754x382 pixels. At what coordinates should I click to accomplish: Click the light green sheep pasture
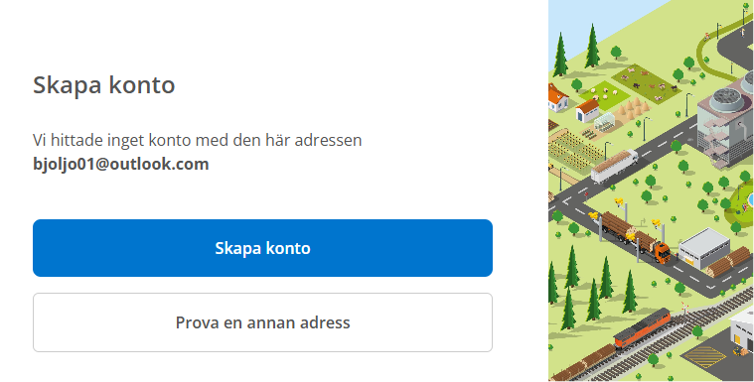[x=604, y=93]
